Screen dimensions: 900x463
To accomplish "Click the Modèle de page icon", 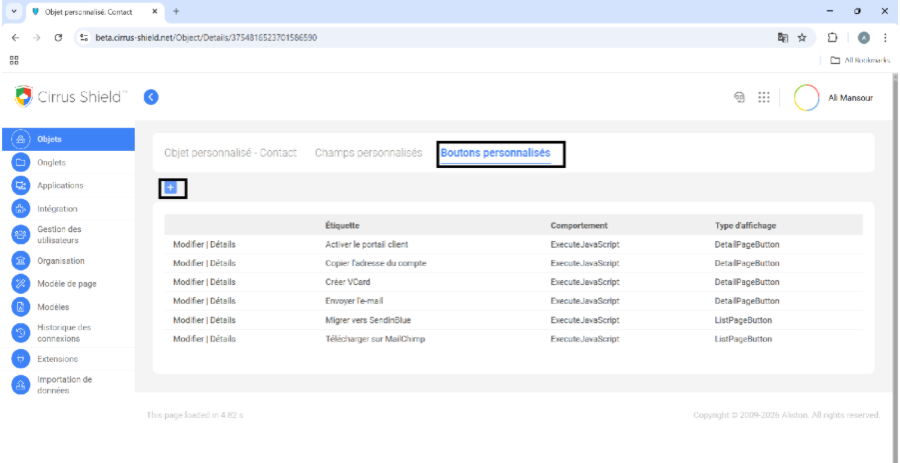I will click(x=20, y=284).
